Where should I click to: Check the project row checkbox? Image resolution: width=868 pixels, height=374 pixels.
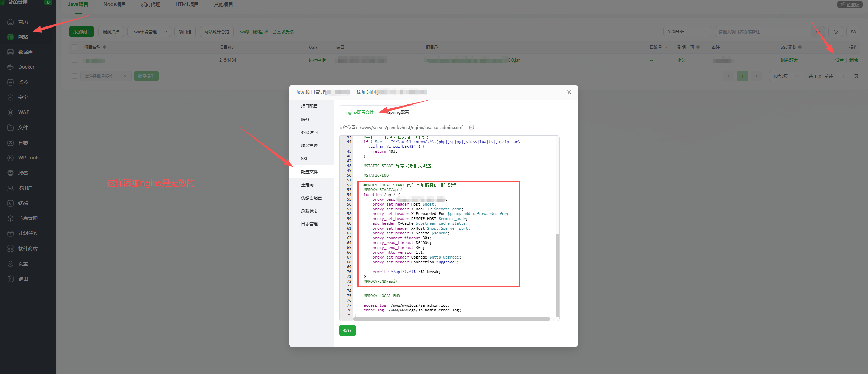pos(74,60)
